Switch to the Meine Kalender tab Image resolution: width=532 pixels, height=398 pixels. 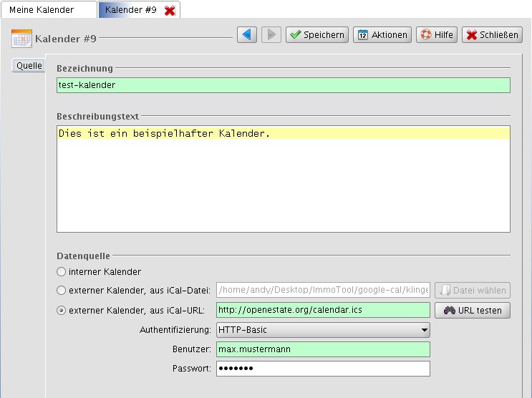47,10
